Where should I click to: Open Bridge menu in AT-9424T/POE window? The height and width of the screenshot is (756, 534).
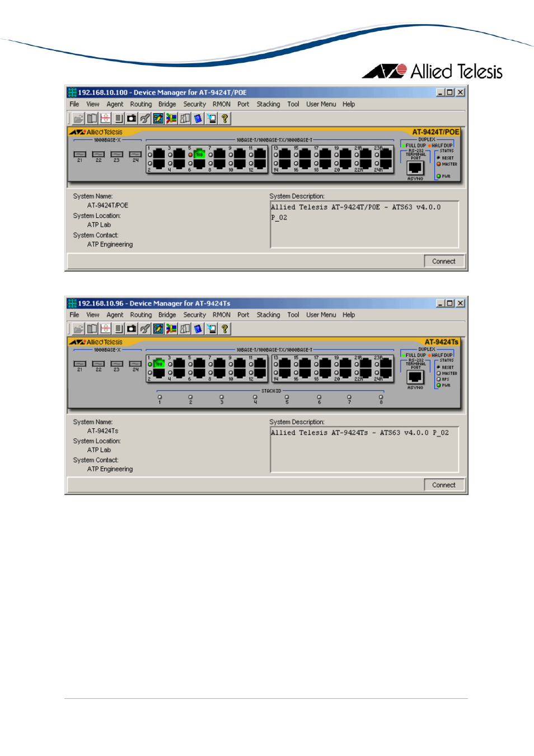click(x=167, y=104)
